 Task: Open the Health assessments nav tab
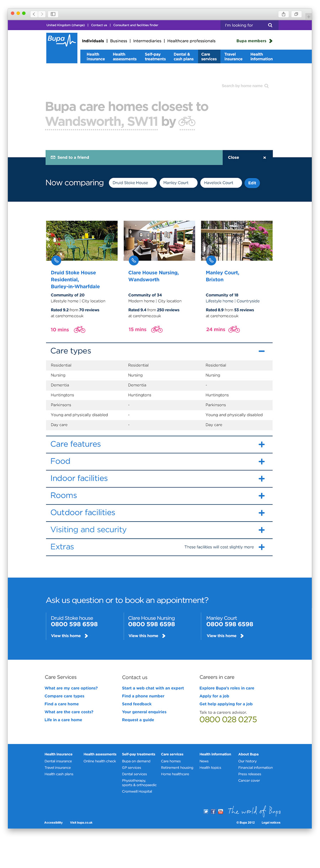(124, 57)
